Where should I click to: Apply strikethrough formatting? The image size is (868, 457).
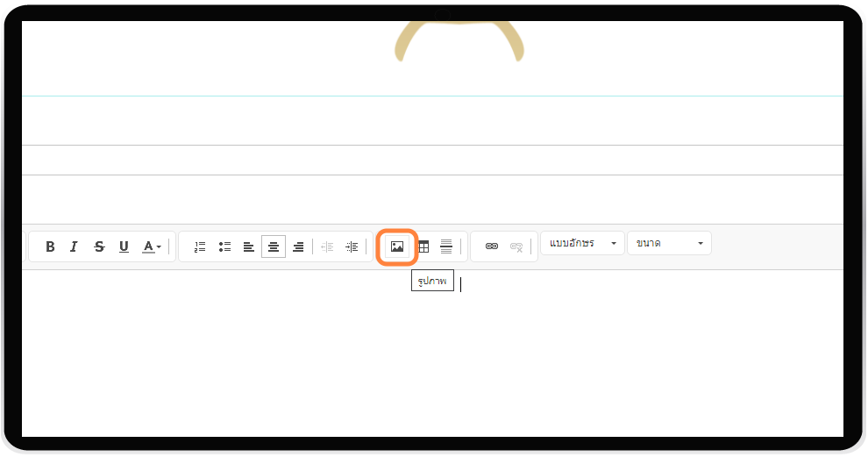[99, 246]
